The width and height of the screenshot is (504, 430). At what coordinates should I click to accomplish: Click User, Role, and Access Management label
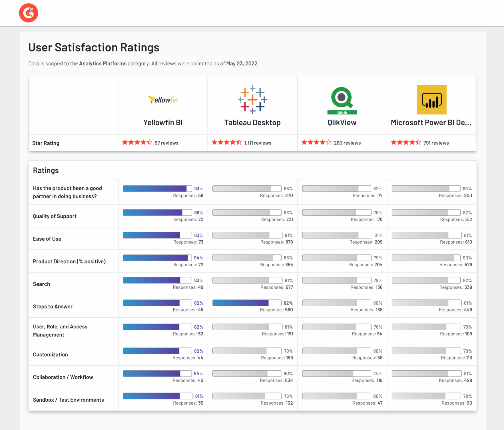click(60, 331)
